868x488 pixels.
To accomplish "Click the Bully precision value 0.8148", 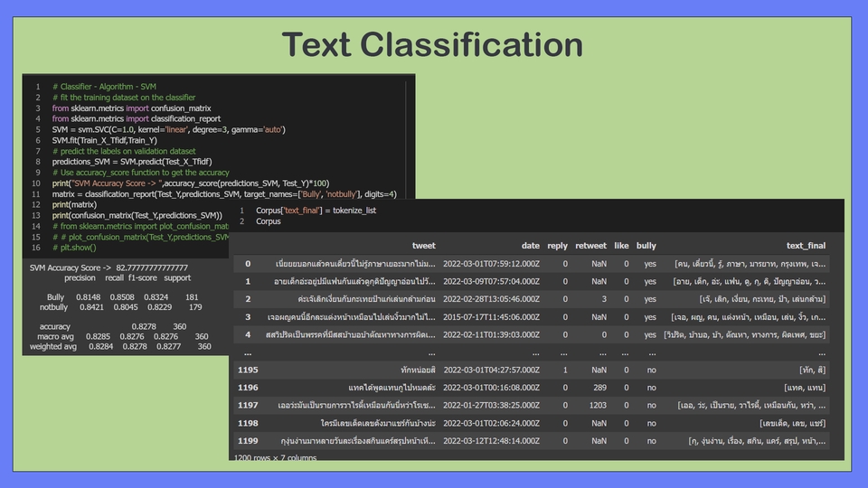I will click(88, 297).
